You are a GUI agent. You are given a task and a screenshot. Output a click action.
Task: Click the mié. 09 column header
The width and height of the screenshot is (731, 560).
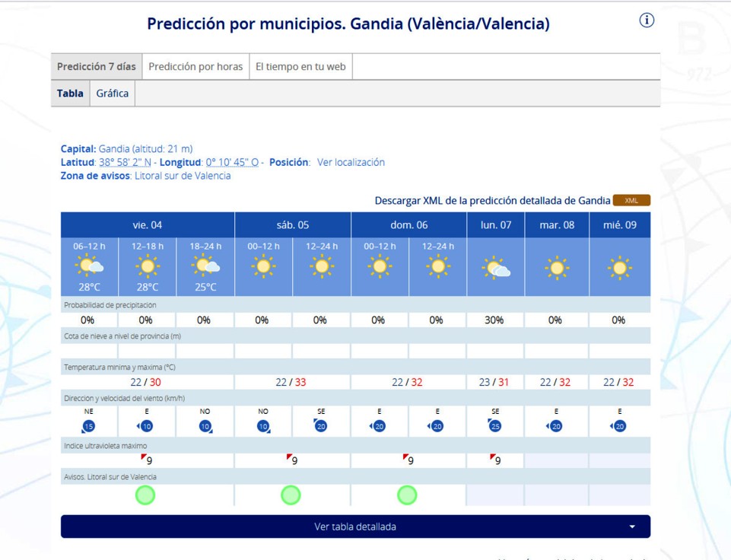click(620, 224)
